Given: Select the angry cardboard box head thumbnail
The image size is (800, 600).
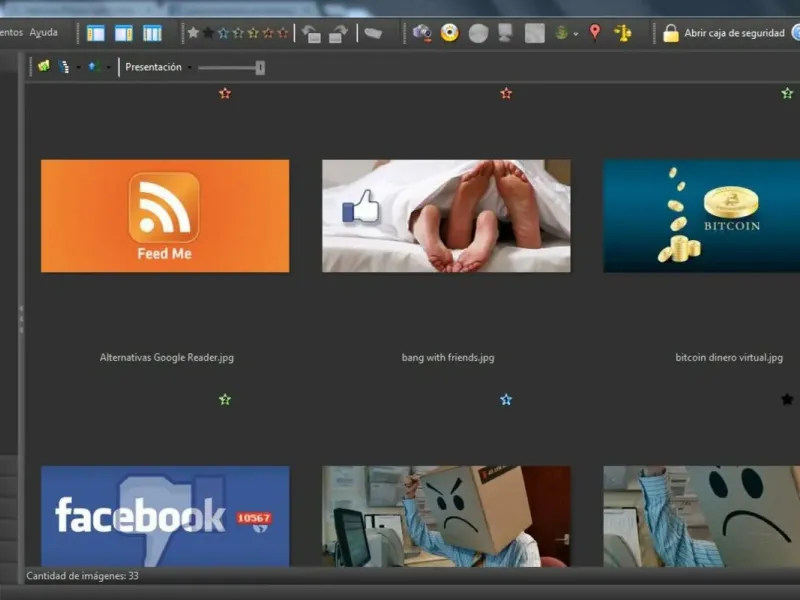Looking at the screenshot, I should [x=446, y=516].
